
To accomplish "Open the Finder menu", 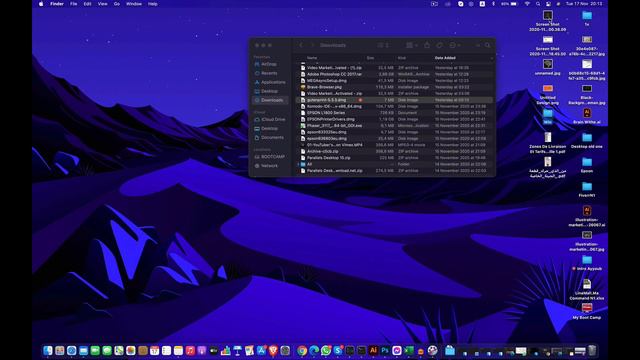I will (x=57, y=4).
